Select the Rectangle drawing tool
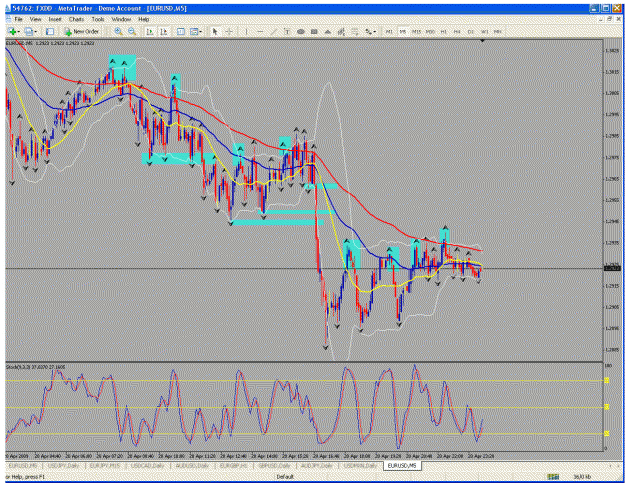625x483 pixels. point(314,31)
